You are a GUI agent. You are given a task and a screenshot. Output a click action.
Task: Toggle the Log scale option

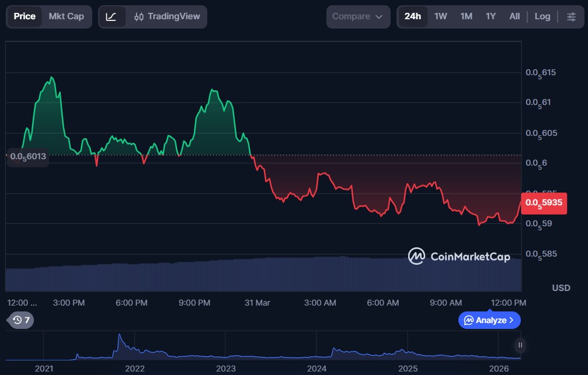point(542,17)
